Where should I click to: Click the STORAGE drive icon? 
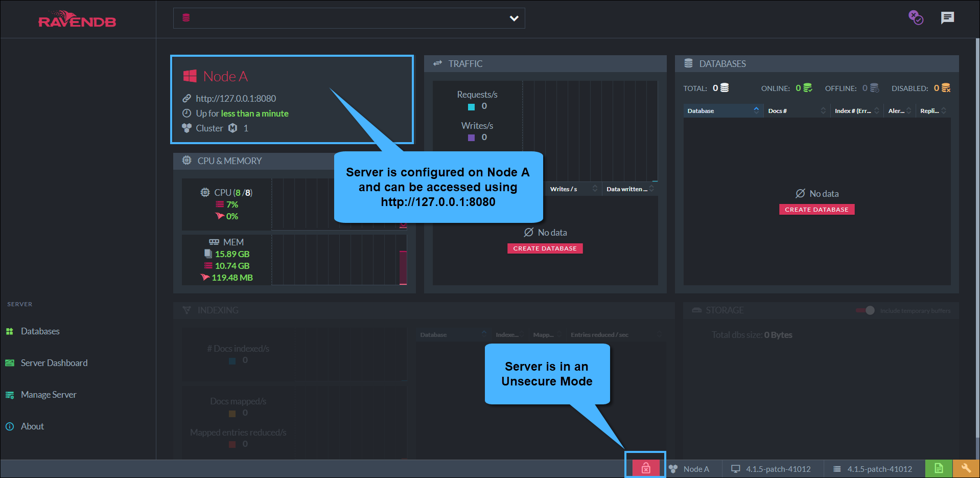tap(696, 310)
